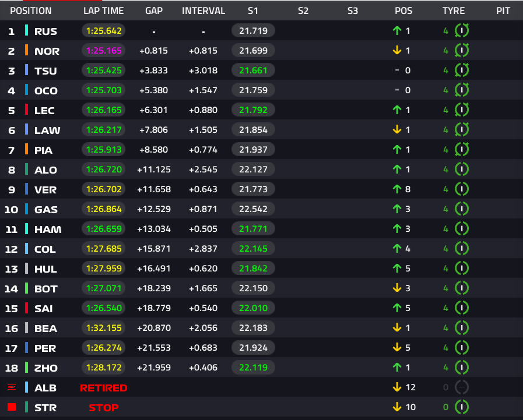Click the gap +18.239 for BOT
The image size is (523, 420).
[154, 288]
